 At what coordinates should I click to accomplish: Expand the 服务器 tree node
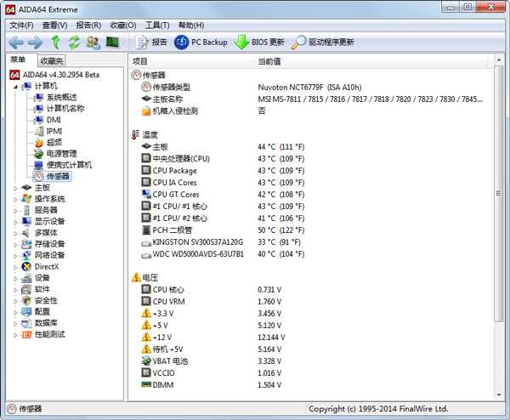(x=15, y=211)
